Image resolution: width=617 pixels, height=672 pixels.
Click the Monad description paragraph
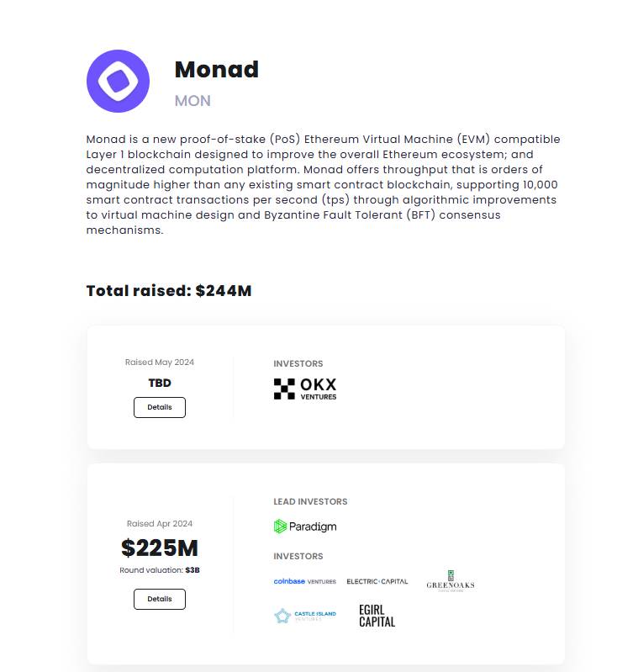(324, 184)
